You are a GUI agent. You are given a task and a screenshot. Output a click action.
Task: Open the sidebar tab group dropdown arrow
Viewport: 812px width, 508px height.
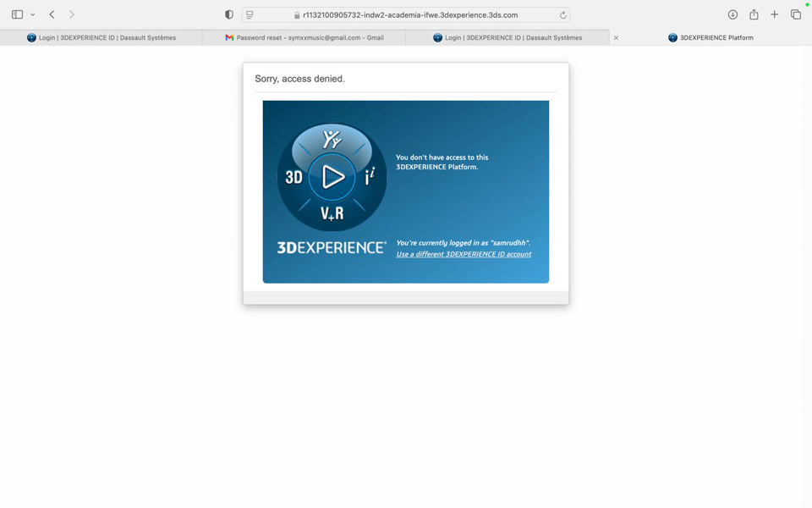pyautogui.click(x=33, y=14)
